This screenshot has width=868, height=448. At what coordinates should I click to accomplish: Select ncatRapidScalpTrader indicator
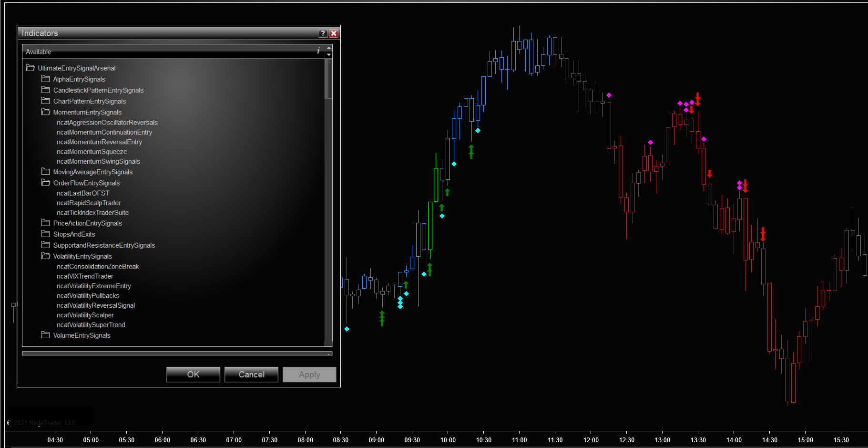89,203
